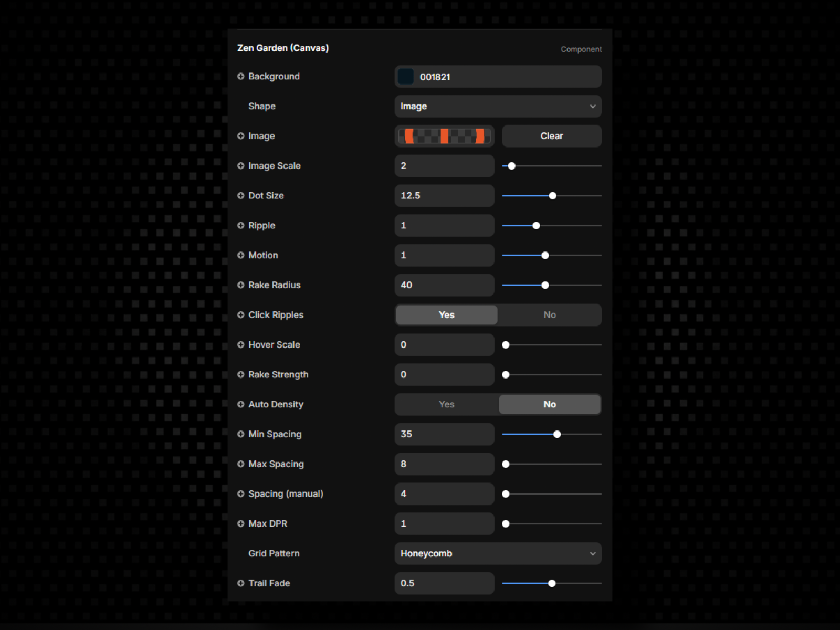
Task: Click the Zen Garden (Canvas) title
Action: [283, 48]
